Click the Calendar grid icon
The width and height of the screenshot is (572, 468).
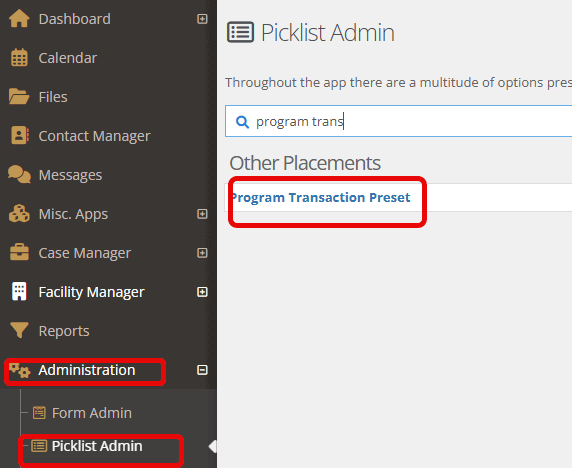pyautogui.click(x=19, y=58)
